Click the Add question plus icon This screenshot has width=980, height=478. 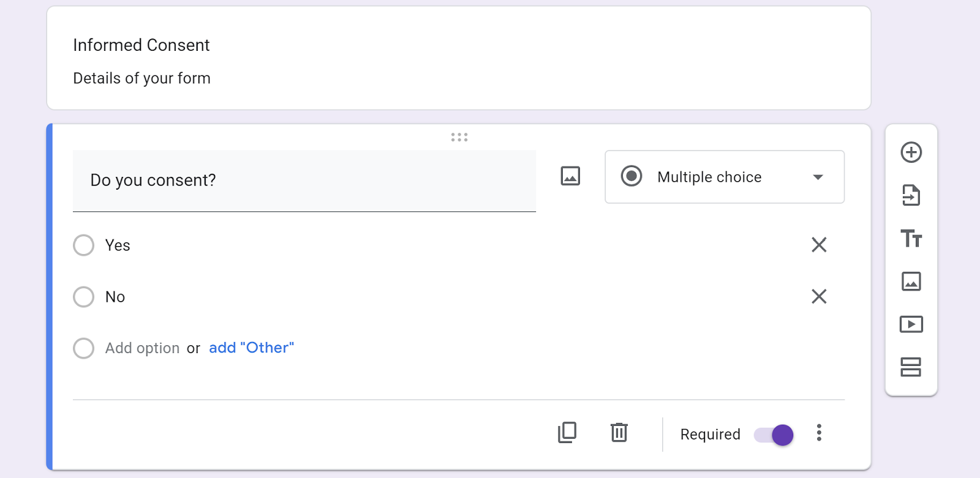[911, 152]
